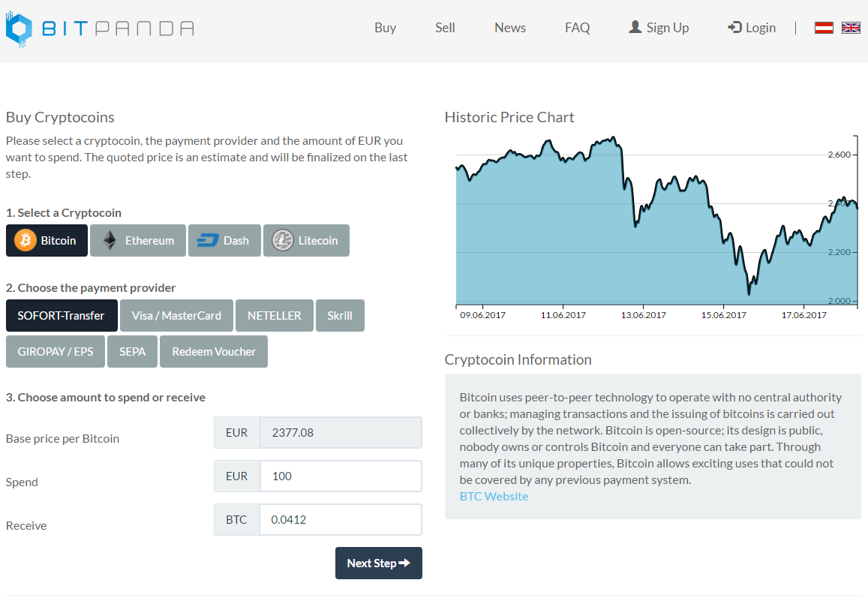Viewport: 868px width, 598px height.
Task: Select NETELLER payment provider
Action: 275,316
